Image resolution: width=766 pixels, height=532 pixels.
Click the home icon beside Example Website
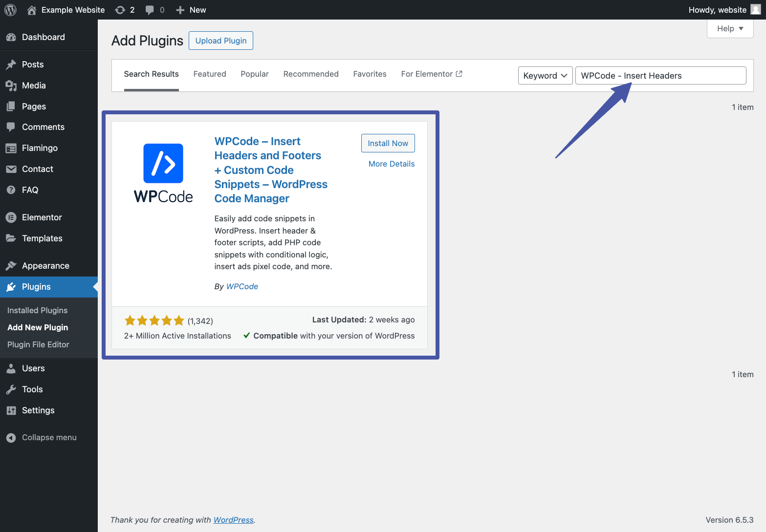32,10
